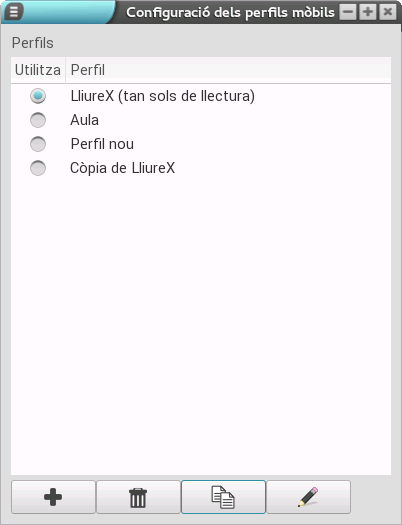This screenshot has width=402, height=525.
Task: Add a new profile with plus icon
Action: 53,497
